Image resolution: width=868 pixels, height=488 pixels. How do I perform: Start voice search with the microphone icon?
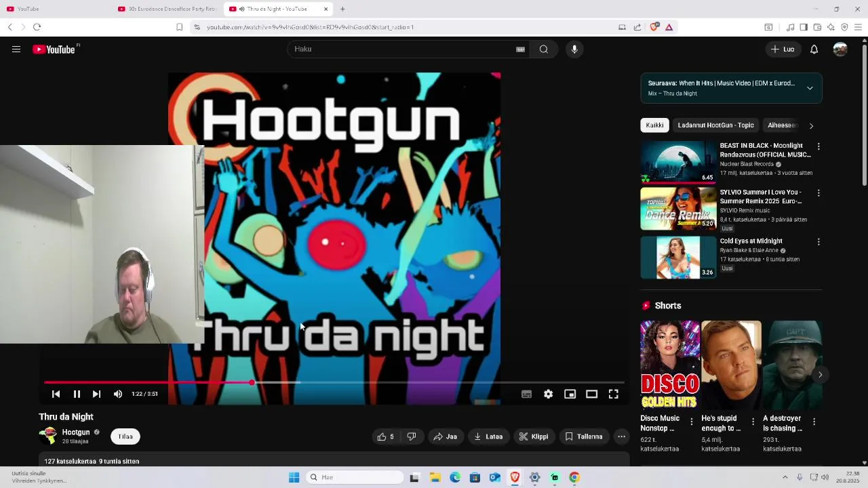[574, 49]
